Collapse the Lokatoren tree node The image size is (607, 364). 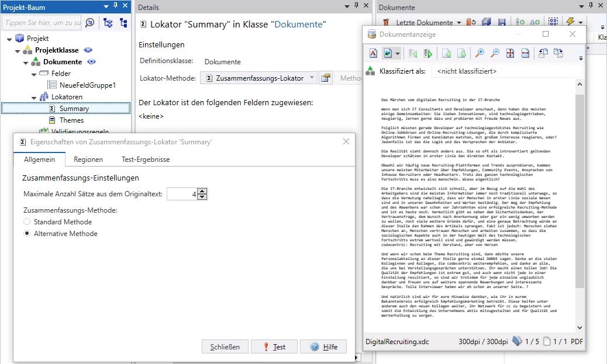pos(35,97)
